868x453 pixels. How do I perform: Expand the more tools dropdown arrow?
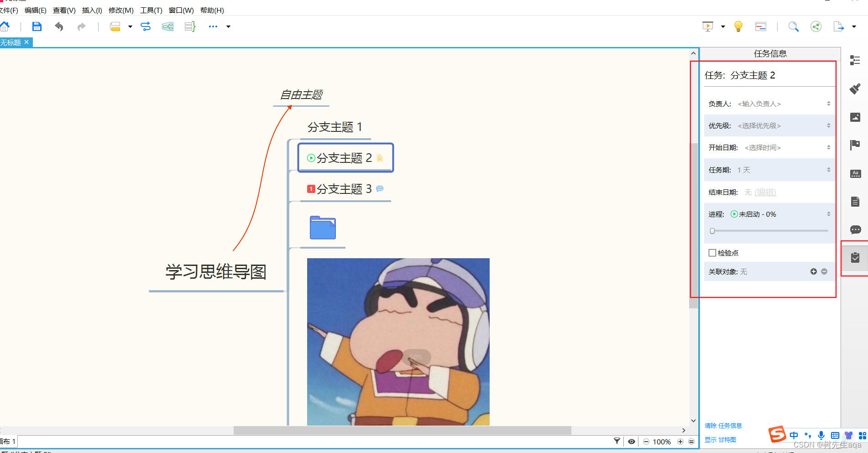pyautogui.click(x=229, y=26)
